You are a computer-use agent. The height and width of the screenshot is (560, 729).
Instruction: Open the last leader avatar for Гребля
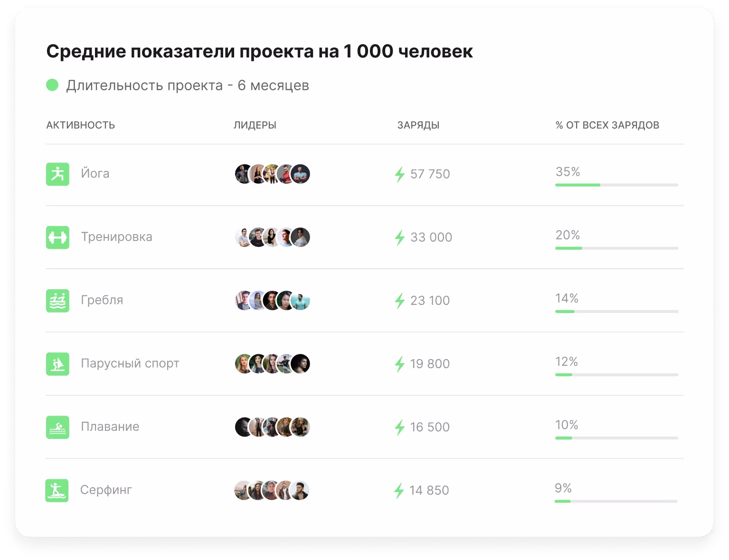(x=301, y=301)
